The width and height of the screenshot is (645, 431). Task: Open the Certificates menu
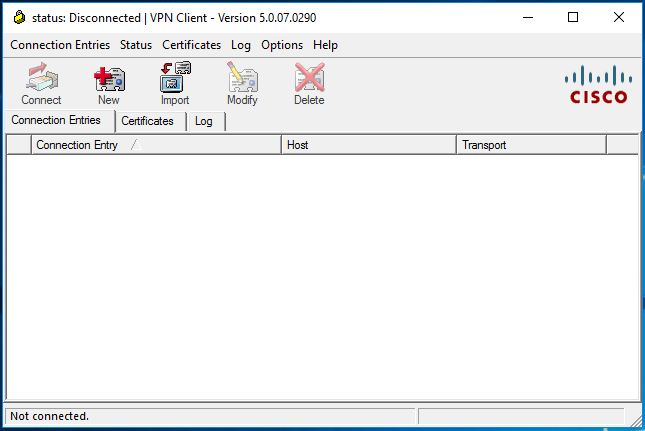tap(191, 45)
